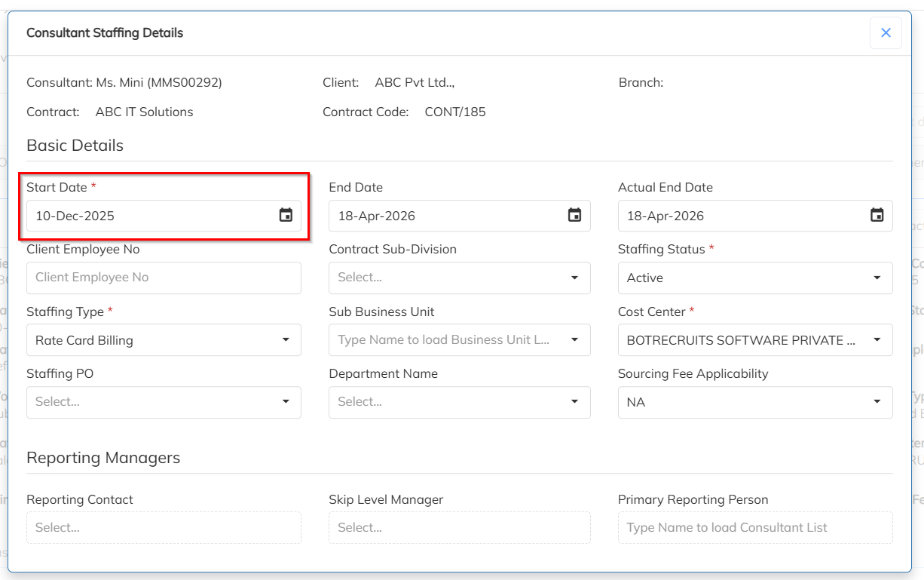Expand the Contract Sub-Division dropdown

574,278
